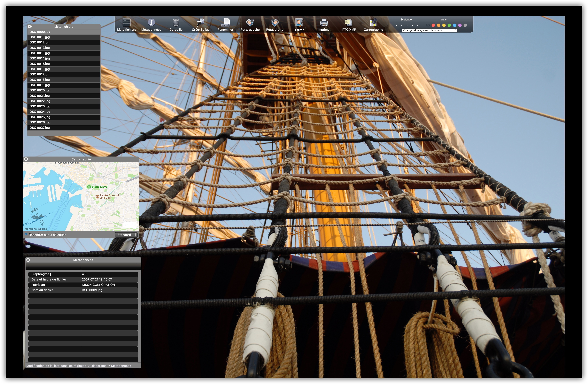This screenshot has height=384, width=588.
Task: Click the date value 2007:07:21 19:40:07
Action: pos(97,279)
